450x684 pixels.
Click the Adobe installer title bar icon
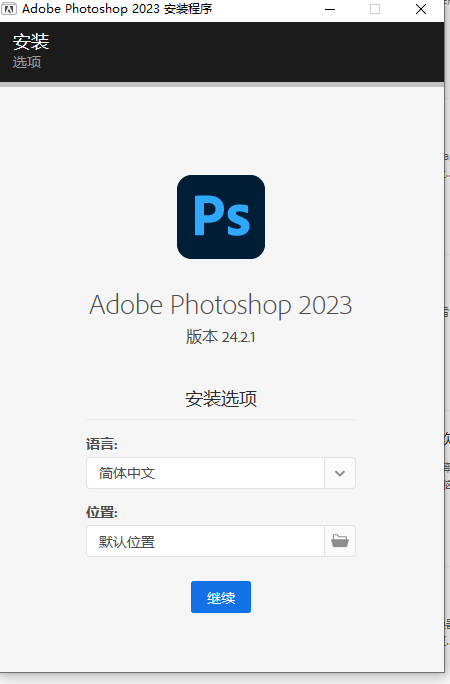tap(9, 9)
